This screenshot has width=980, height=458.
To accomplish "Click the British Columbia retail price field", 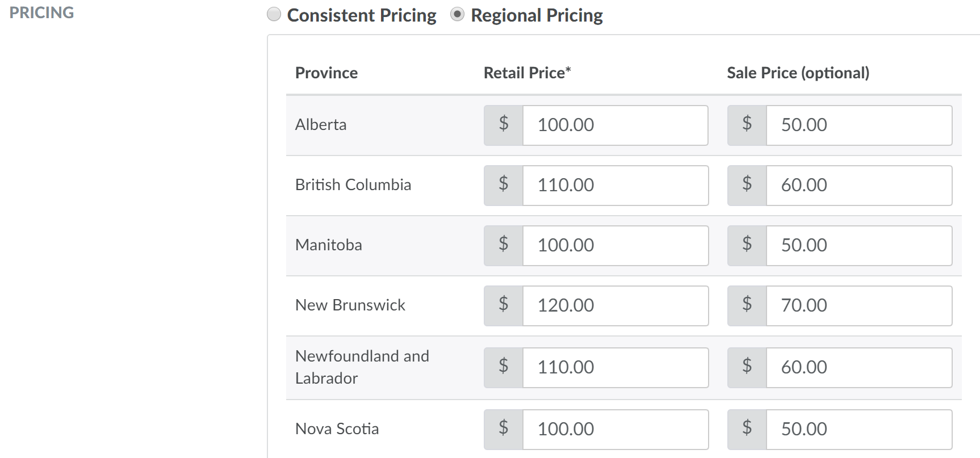I will click(x=615, y=185).
